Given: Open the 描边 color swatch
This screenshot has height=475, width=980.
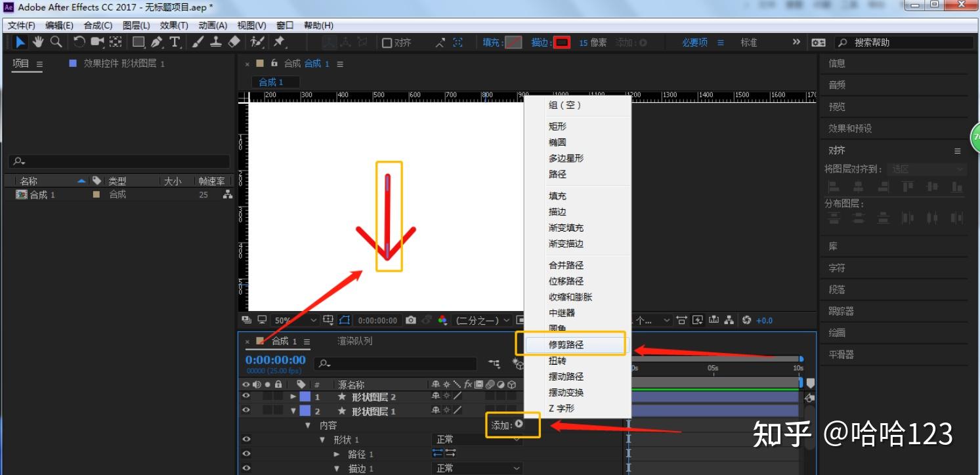Looking at the screenshot, I should tap(561, 41).
